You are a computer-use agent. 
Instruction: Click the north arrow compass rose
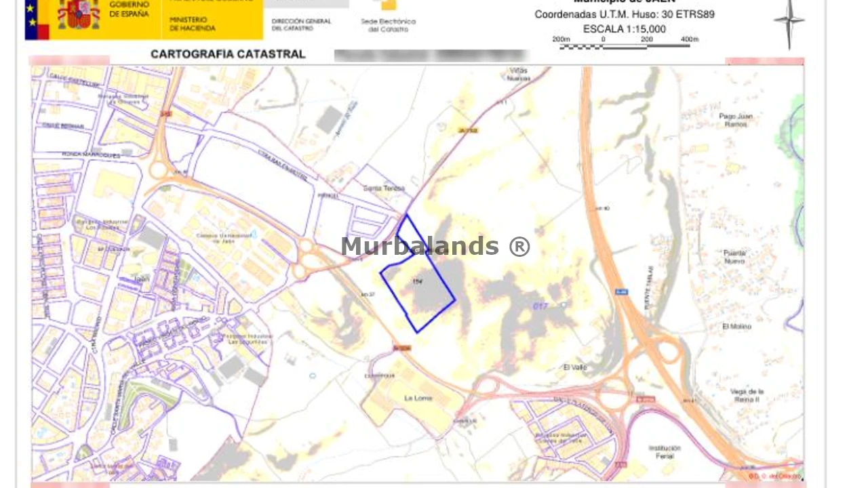coord(789,22)
